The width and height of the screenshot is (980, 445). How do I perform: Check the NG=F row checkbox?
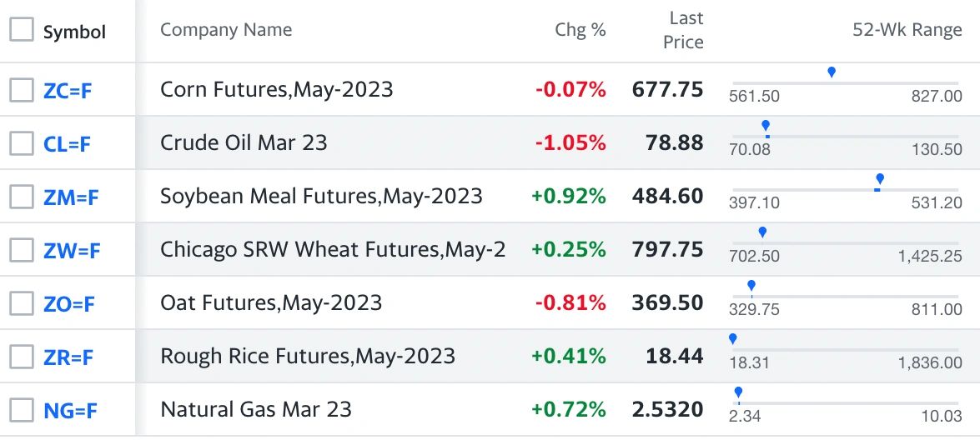[21, 410]
